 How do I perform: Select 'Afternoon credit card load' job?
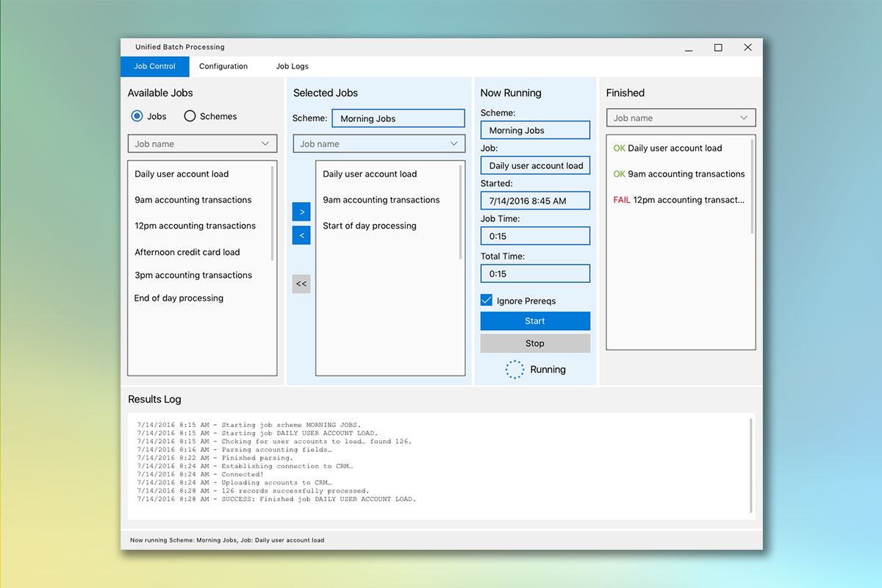pyautogui.click(x=187, y=252)
